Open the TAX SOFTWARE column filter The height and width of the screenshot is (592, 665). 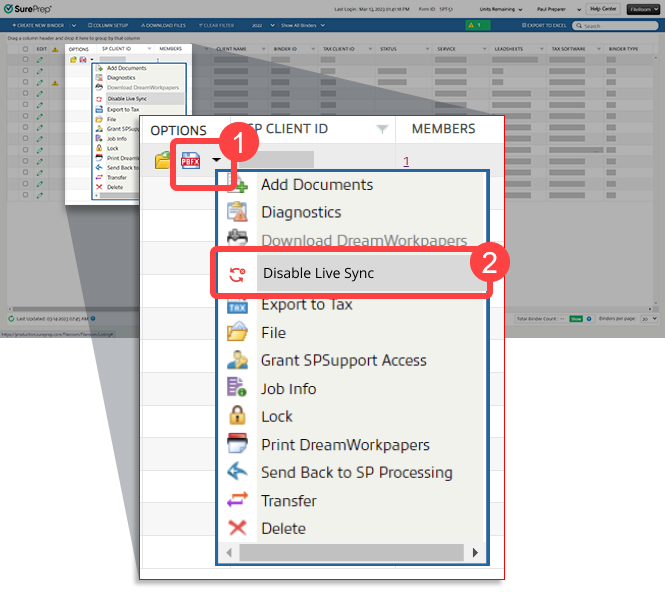[x=599, y=49]
